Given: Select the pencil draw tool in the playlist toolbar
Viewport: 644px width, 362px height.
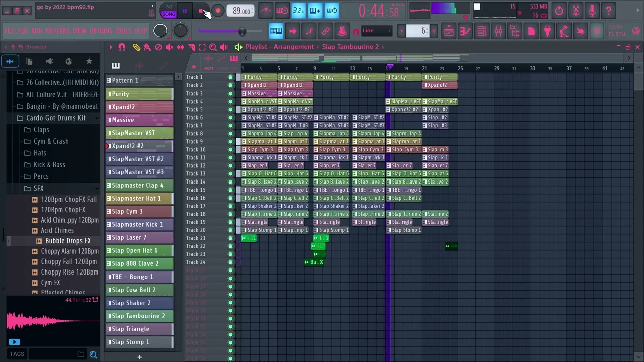Looking at the screenshot, I should click(x=136, y=47).
